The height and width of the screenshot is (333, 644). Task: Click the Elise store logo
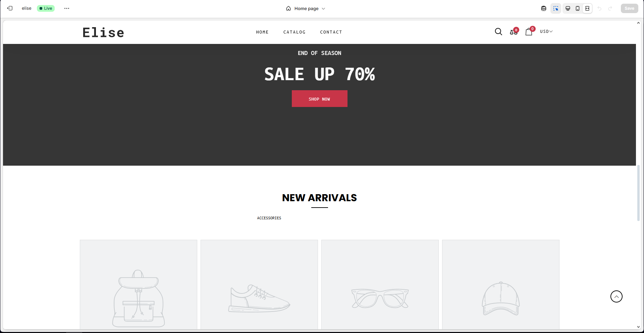pyautogui.click(x=103, y=33)
